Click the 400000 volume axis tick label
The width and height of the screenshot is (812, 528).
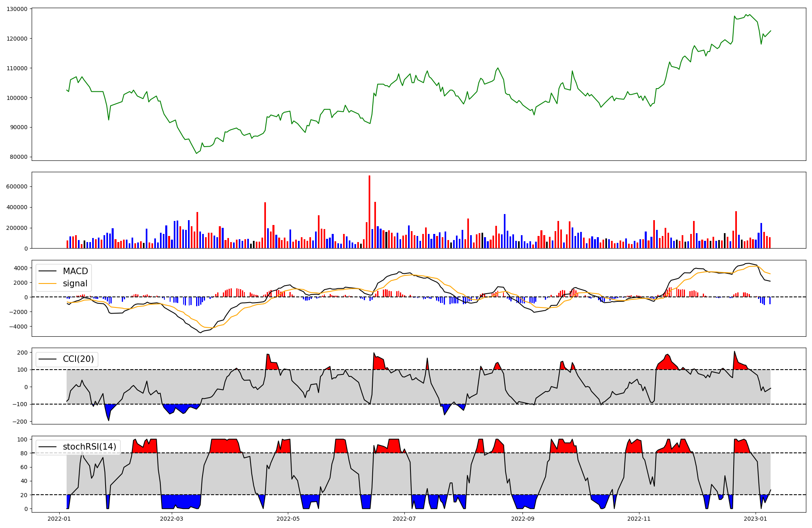[x=17, y=208]
